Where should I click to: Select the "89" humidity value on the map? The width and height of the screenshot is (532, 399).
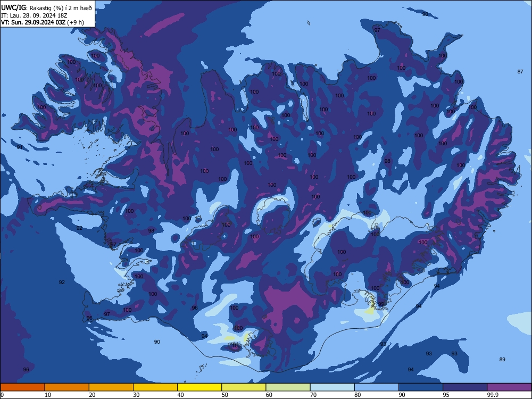pos(502,359)
